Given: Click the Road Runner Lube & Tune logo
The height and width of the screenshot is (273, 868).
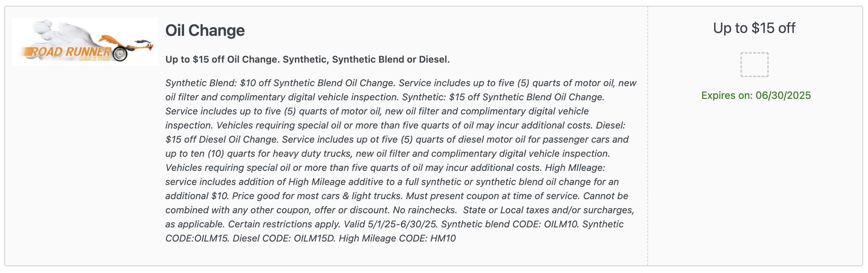Looking at the screenshot, I should [85, 41].
